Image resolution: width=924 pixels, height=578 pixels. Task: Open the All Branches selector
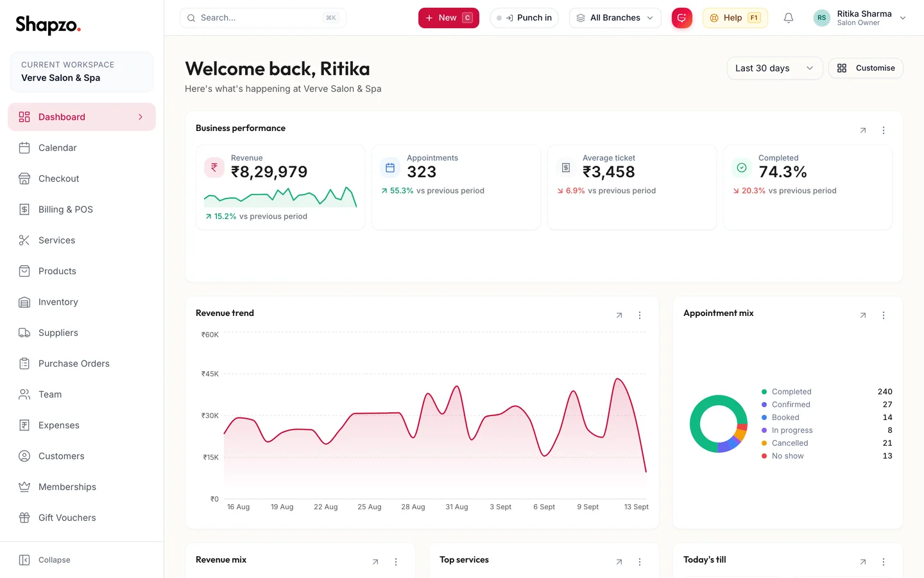pos(615,18)
